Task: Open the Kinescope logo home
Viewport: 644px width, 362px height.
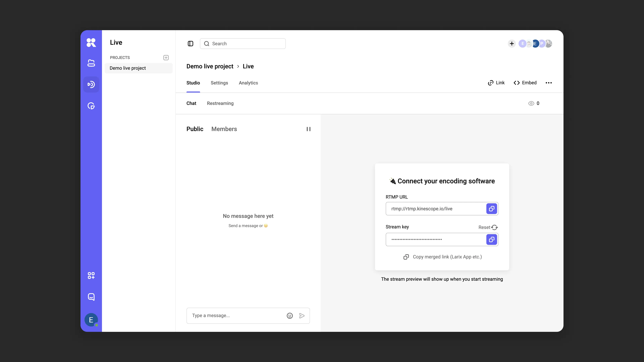Action: tap(91, 42)
